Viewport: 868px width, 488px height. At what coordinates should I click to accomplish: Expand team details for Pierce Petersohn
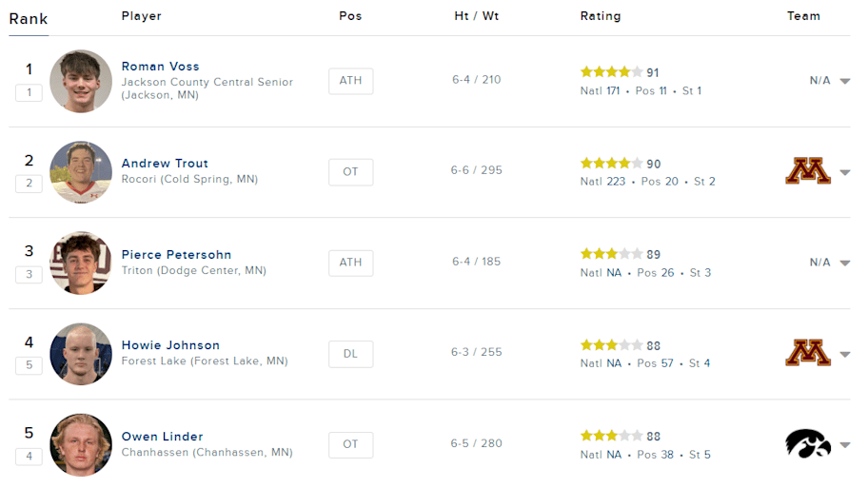pyautogui.click(x=845, y=263)
